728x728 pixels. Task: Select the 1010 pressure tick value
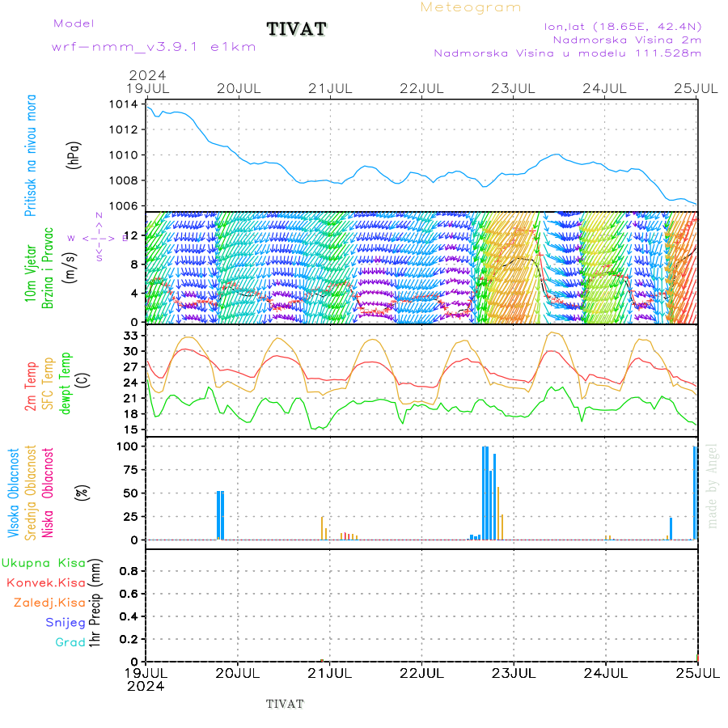[x=124, y=155]
